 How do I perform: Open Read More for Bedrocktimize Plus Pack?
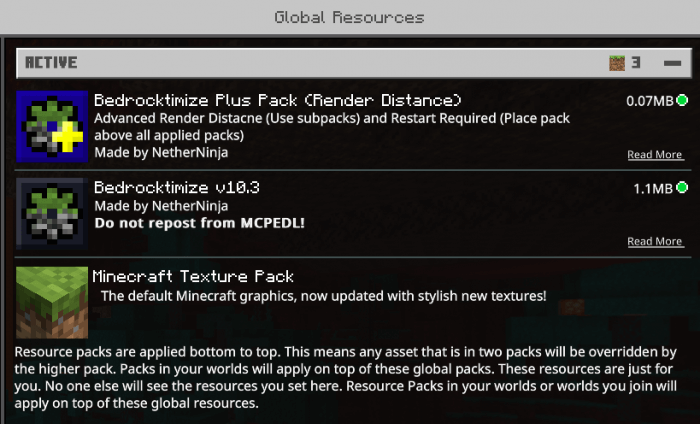click(x=655, y=155)
